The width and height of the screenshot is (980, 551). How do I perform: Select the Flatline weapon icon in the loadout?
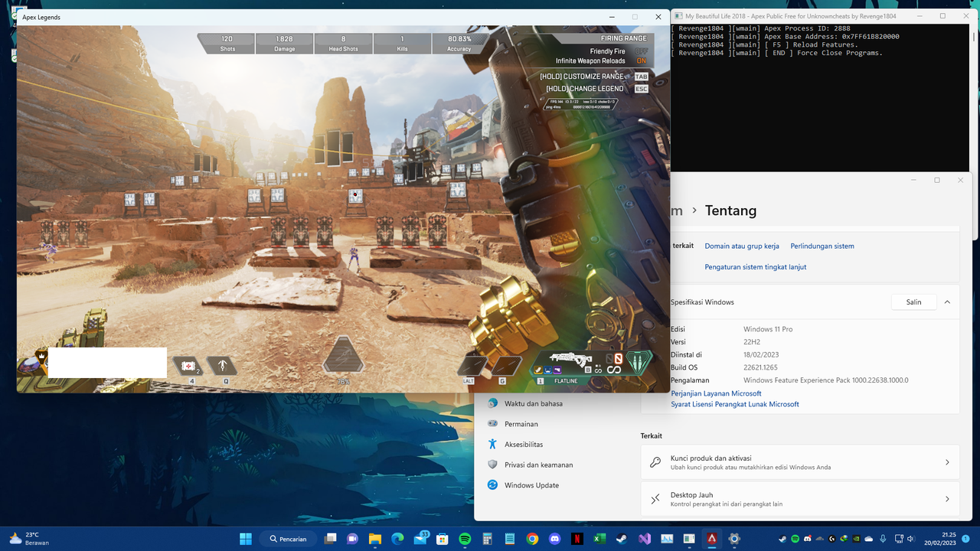coord(570,359)
